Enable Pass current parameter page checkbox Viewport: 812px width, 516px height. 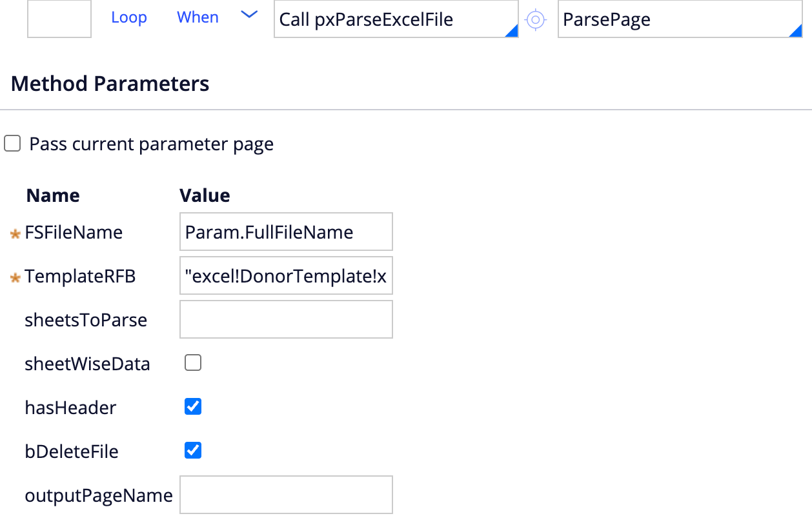point(12,144)
